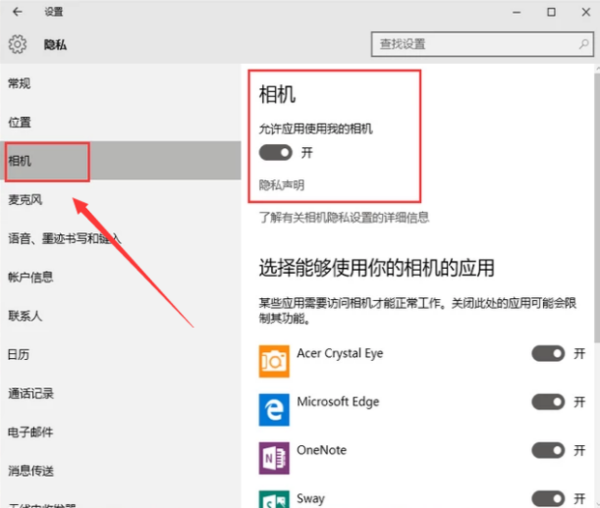The width and height of the screenshot is (600, 508).
Task: Click the Microsoft Edge app icon
Action: tap(273, 407)
